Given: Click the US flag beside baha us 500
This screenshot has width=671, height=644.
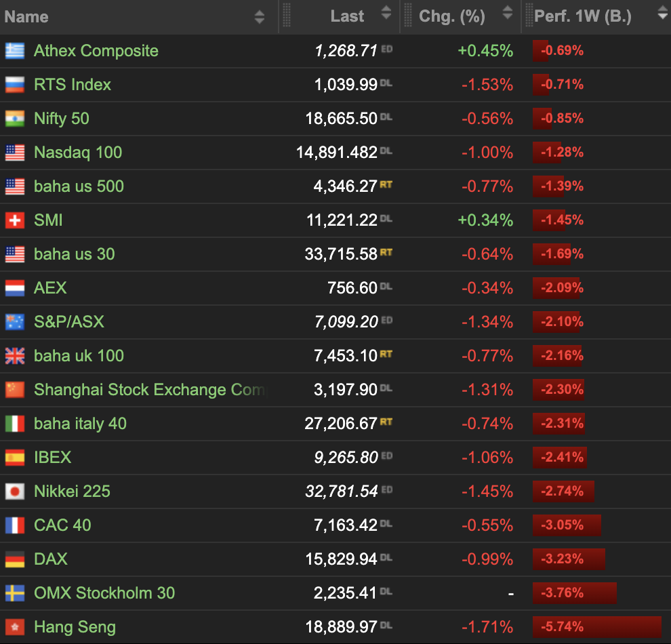Looking at the screenshot, I should [14, 186].
